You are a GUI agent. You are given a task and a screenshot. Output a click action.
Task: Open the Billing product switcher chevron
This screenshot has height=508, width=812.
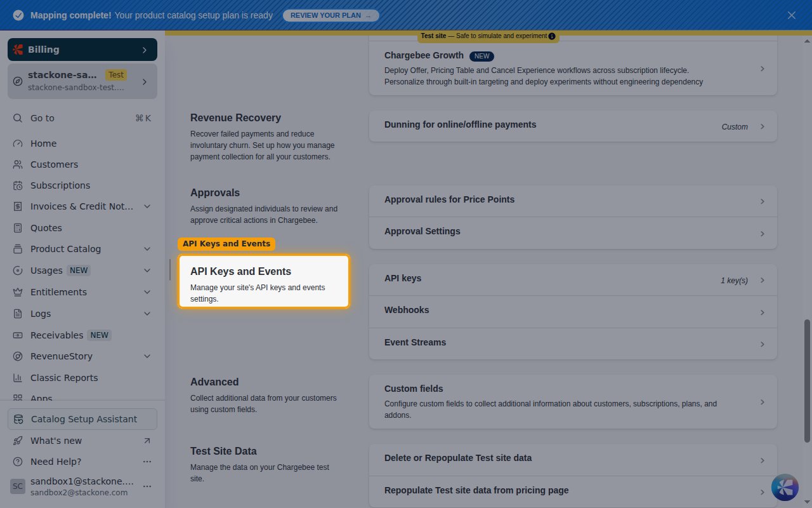tap(145, 50)
